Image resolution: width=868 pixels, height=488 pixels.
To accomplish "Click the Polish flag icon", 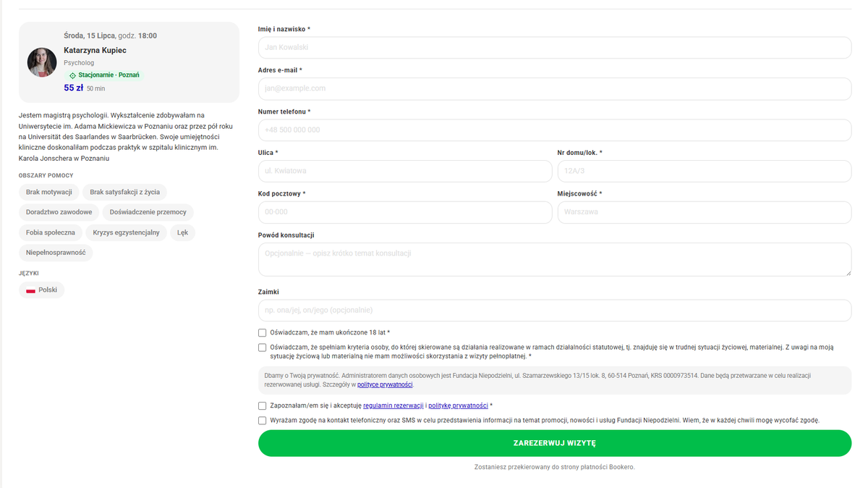I will [x=30, y=290].
